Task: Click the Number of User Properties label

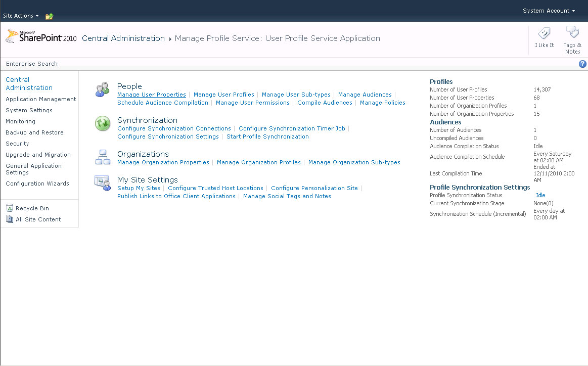Action: pyautogui.click(x=462, y=98)
